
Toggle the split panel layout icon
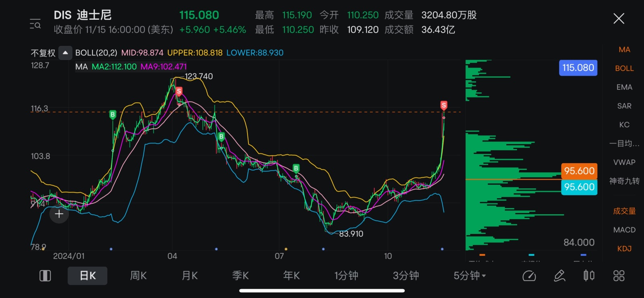pyautogui.click(x=45, y=276)
